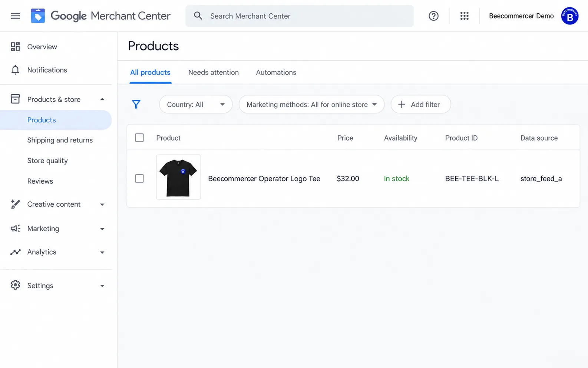Click the Products & store box icon
This screenshot has height=368, width=588.
(x=15, y=99)
